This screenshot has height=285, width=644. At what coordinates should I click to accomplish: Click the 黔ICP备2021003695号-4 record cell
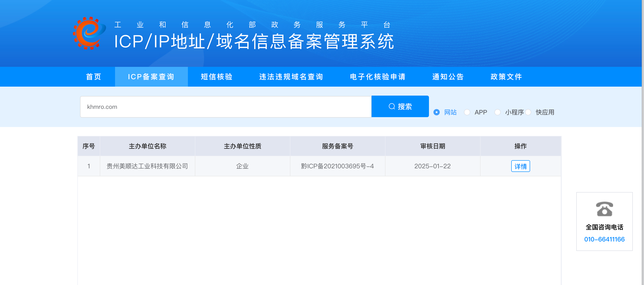coord(337,166)
